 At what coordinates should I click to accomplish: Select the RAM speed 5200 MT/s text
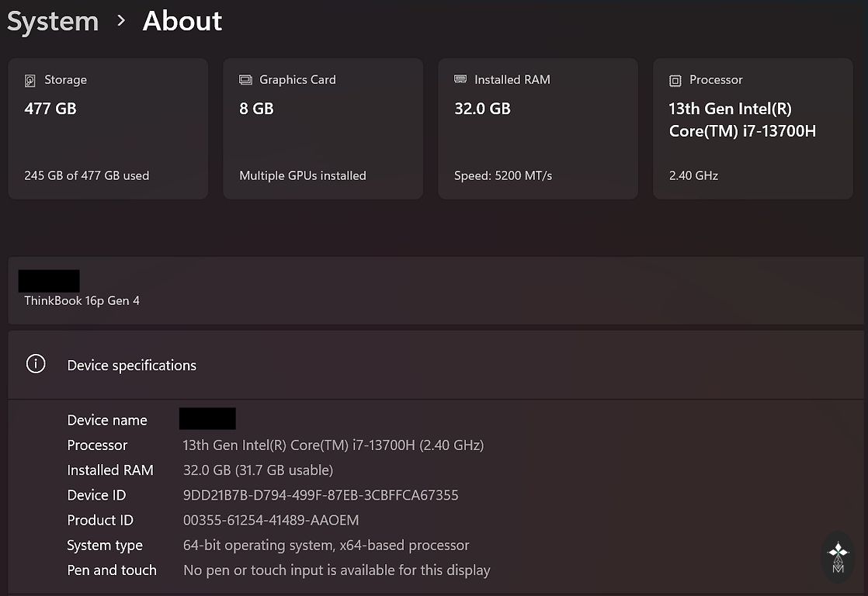tap(503, 175)
